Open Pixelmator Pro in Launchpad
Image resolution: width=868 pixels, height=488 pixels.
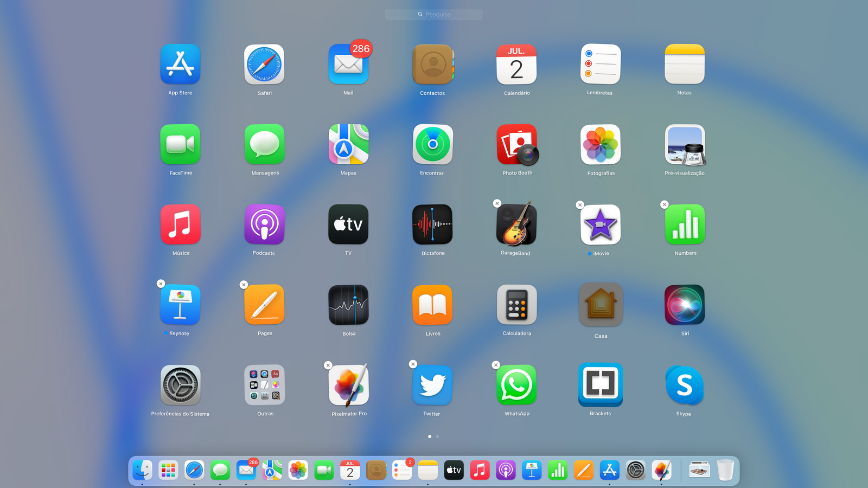348,386
